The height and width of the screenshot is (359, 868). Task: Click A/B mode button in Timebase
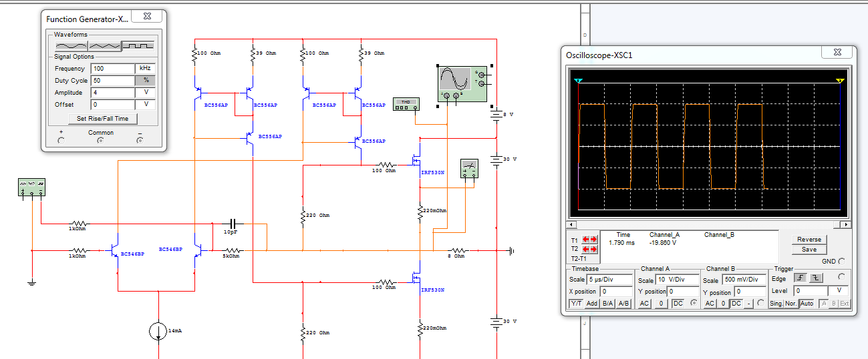tap(624, 304)
